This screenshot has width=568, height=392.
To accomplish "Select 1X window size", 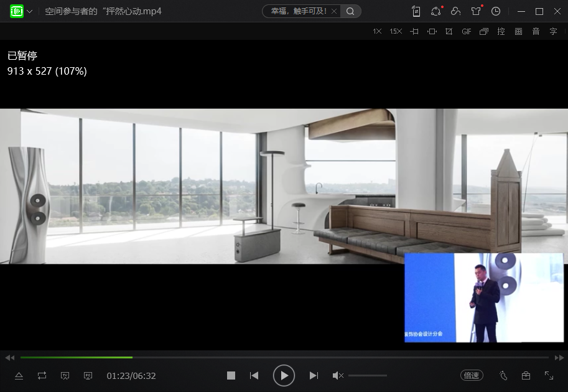I will tap(377, 32).
